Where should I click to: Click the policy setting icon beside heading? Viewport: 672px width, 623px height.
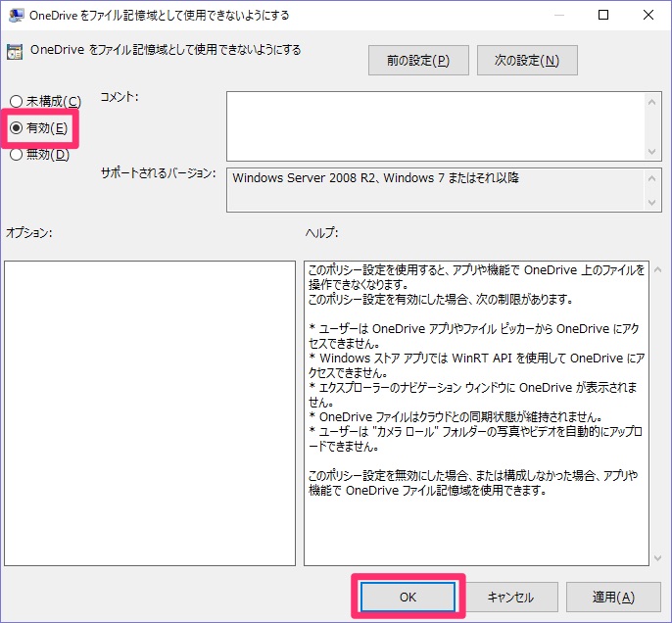(15, 52)
